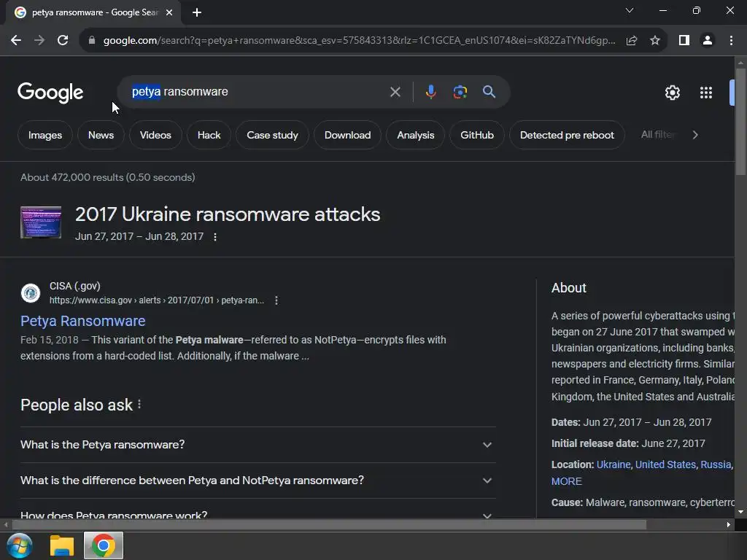
Task: Select the Analysis filter chip
Action: [x=415, y=135]
